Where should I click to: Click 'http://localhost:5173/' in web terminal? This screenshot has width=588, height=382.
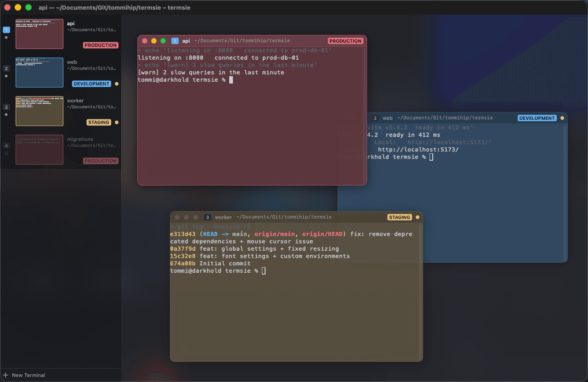[x=418, y=150]
